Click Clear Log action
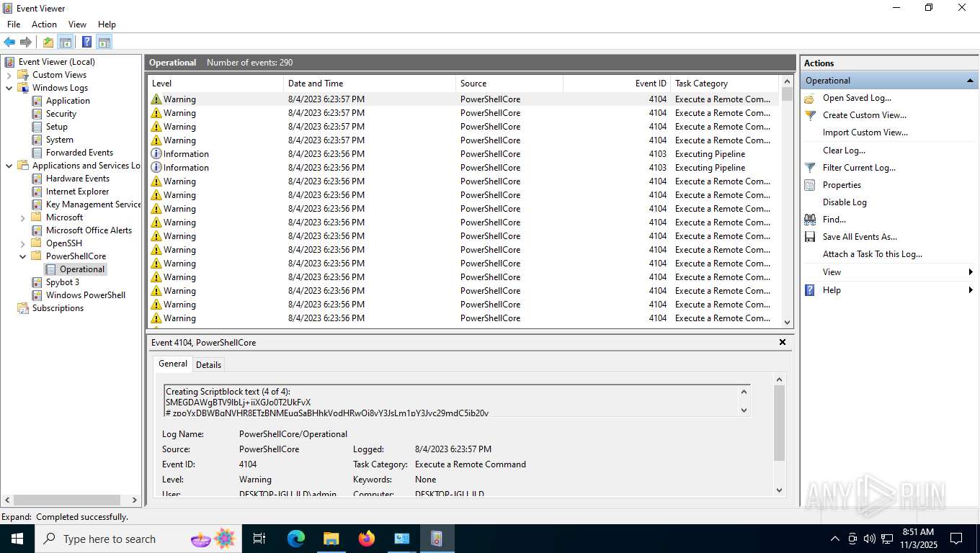The image size is (980, 553). (x=844, y=150)
